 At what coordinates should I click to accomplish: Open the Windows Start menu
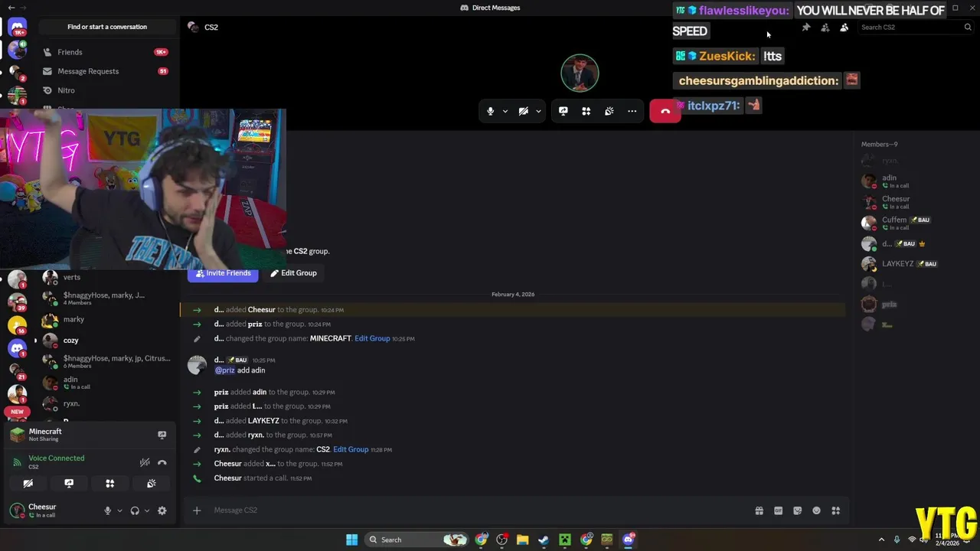click(351, 540)
